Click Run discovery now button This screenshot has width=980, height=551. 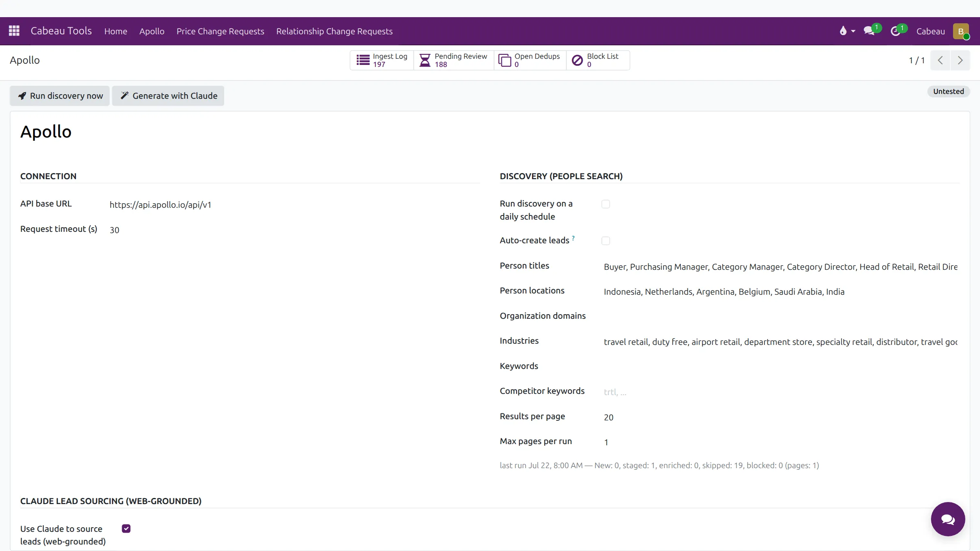pos(60,96)
